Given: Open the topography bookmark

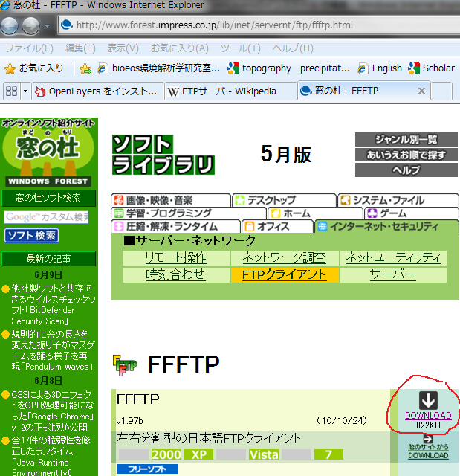Looking at the screenshot, I should point(259,68).
